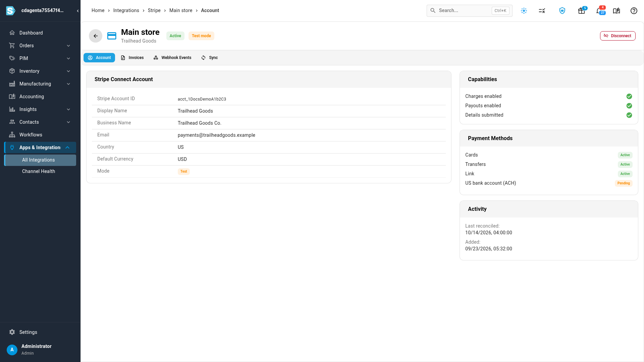
Task: Select the Account tab
Action: [x=99, y=58]
